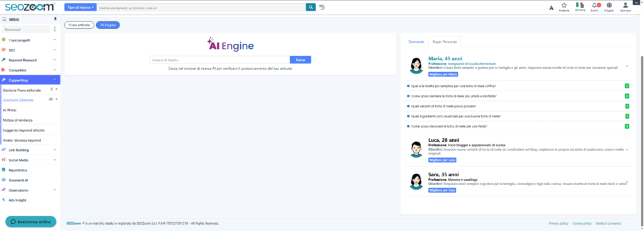
Task: Click the Cerca button in AI Engine
Action: click(x=300, y=60)
